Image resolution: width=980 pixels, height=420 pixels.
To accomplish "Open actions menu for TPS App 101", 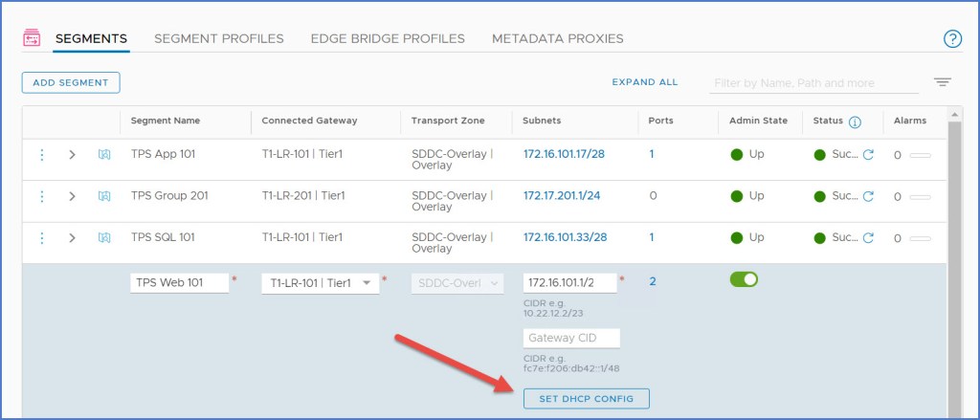I will point(41,154).
